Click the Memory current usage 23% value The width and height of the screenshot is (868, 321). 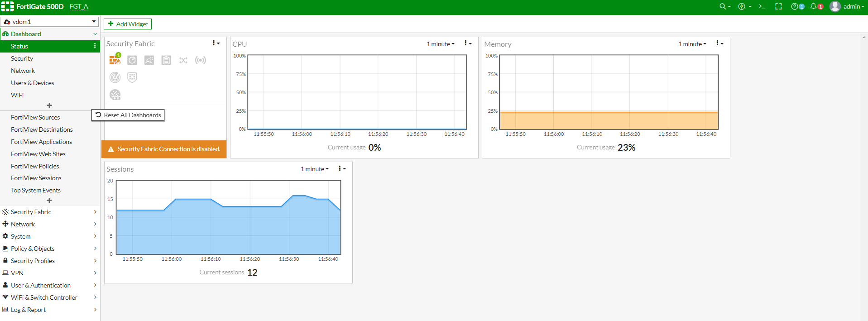coord(627,148)
